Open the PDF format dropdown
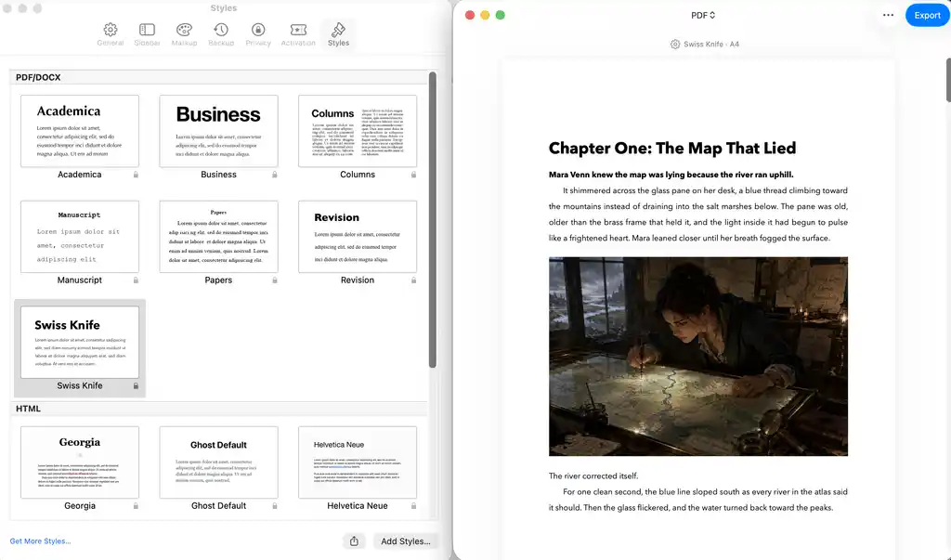 (x=703, y=15)
